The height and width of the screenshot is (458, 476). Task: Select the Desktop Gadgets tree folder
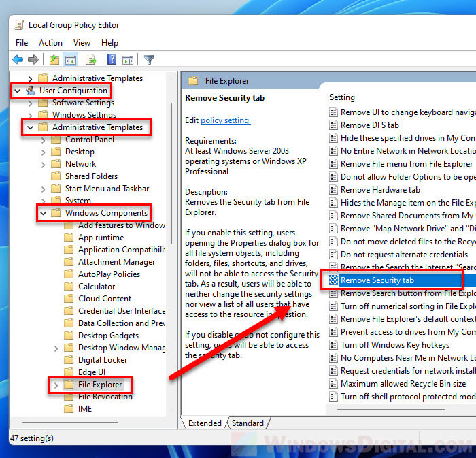coord(108,336)
